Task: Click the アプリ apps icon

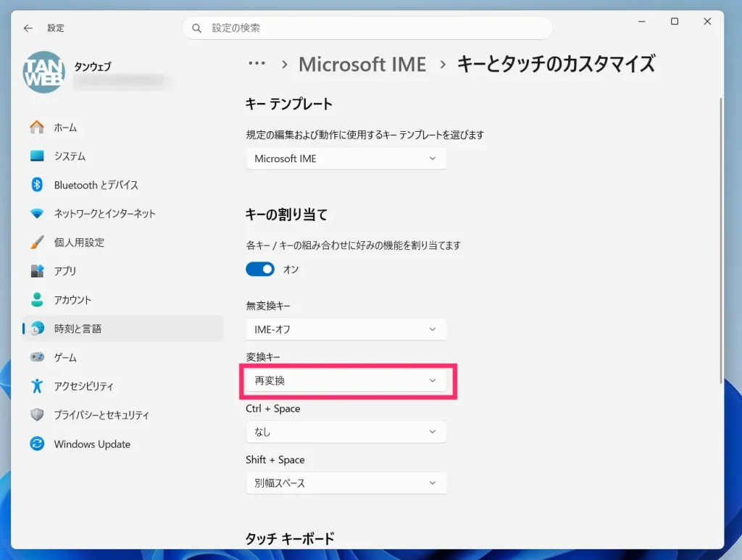Action: pyautogui.click(x=37, y=270)
